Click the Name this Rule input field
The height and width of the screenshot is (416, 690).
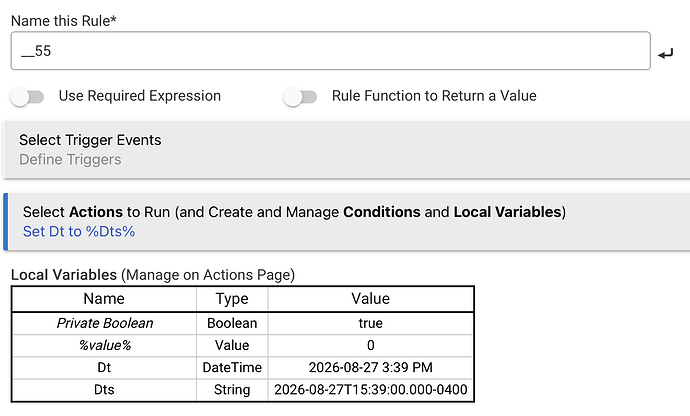(330, 51)
